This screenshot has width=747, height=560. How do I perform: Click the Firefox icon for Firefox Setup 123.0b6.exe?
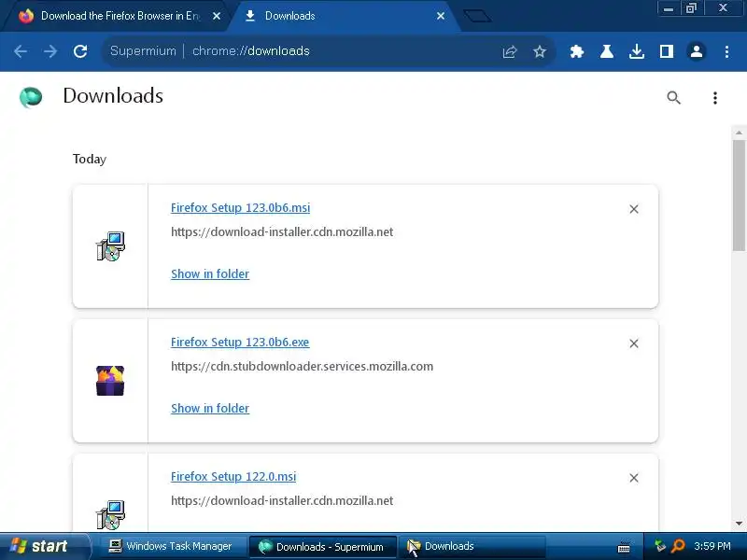110,381
